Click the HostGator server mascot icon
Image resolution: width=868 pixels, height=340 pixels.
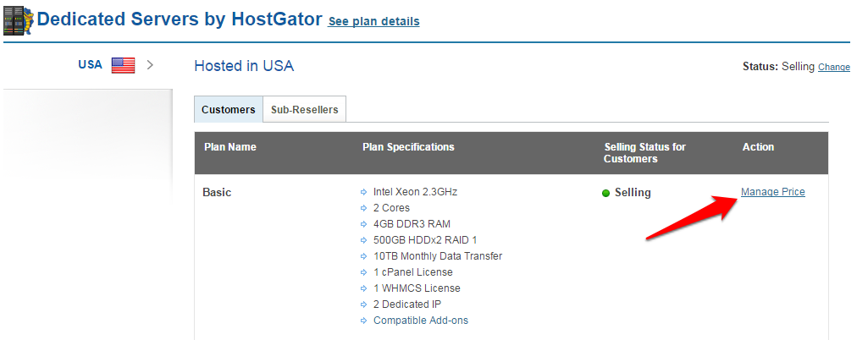click(19, 20)
